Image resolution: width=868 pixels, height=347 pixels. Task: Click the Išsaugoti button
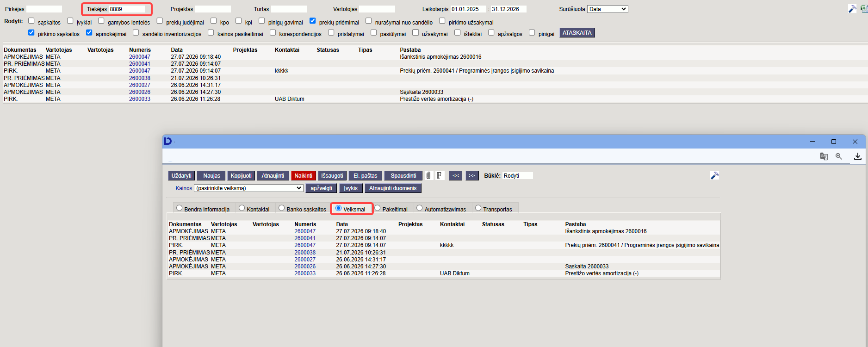pos(332,176)
